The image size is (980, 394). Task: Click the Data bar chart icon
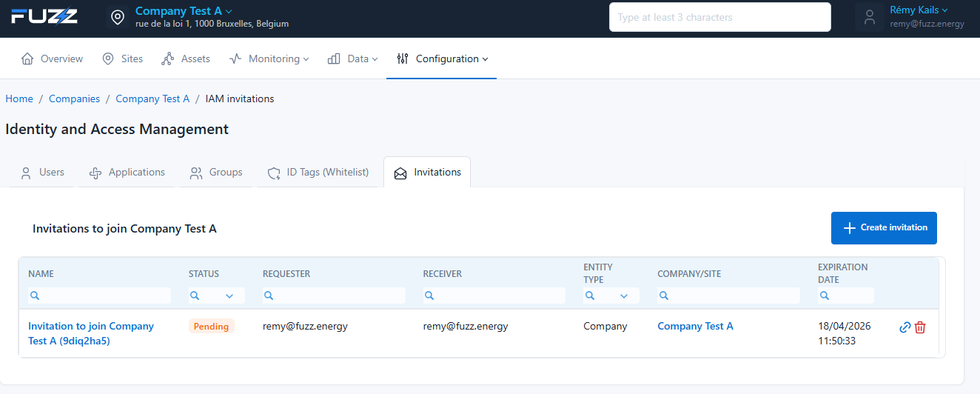pyautogui.click(x=334, y=59)
